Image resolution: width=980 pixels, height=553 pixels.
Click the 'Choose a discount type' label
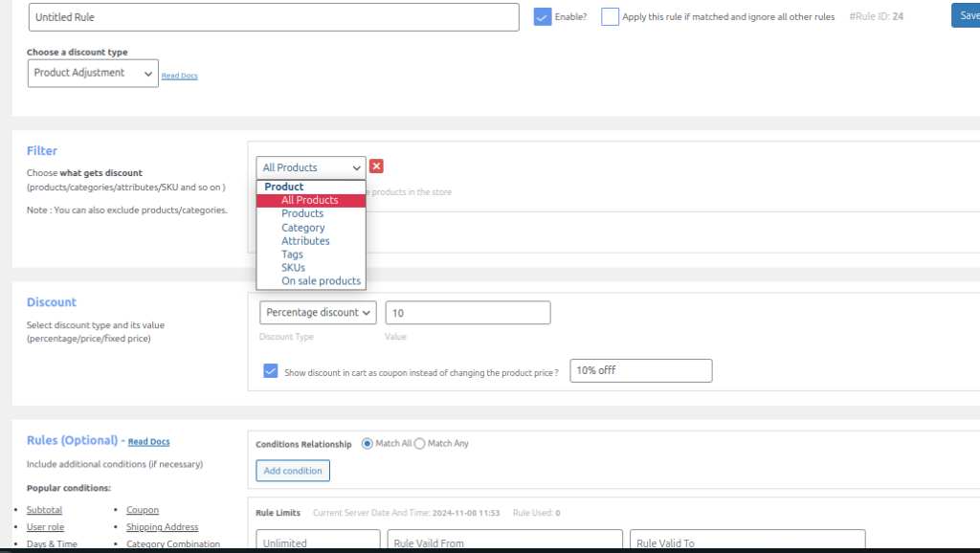point(77,53)
